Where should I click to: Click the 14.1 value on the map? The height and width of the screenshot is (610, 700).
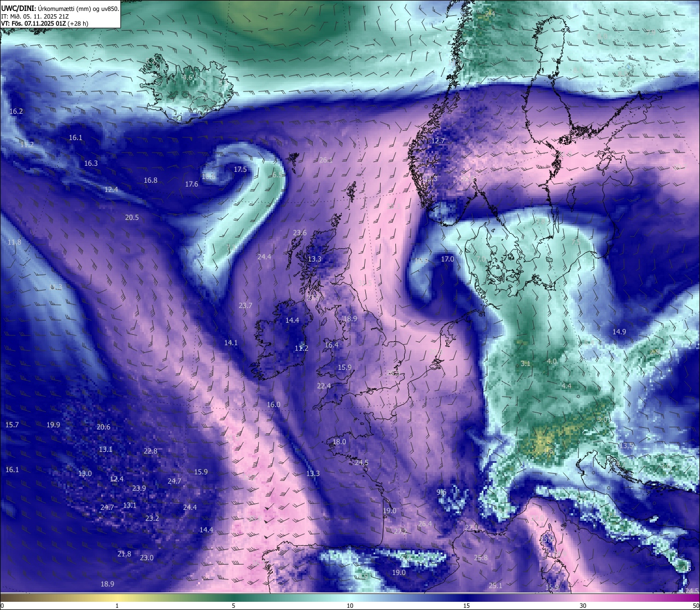(231, 342)
